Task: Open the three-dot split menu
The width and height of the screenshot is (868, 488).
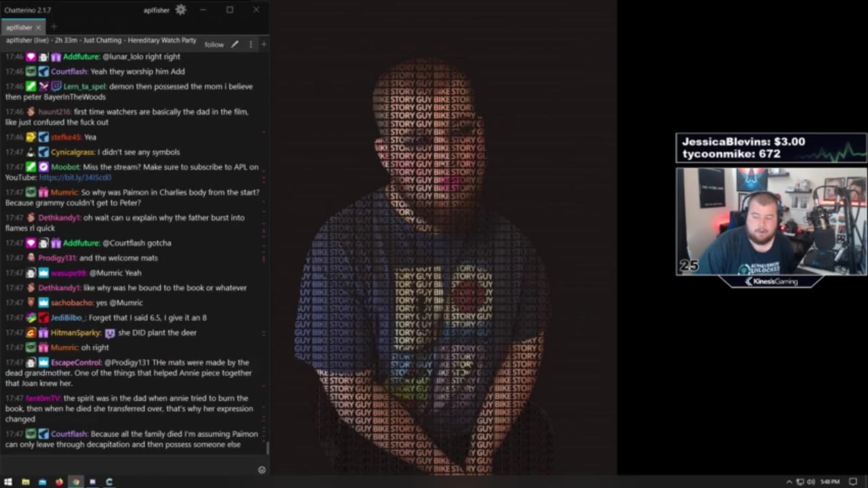Action: click(x=250, y=45)
